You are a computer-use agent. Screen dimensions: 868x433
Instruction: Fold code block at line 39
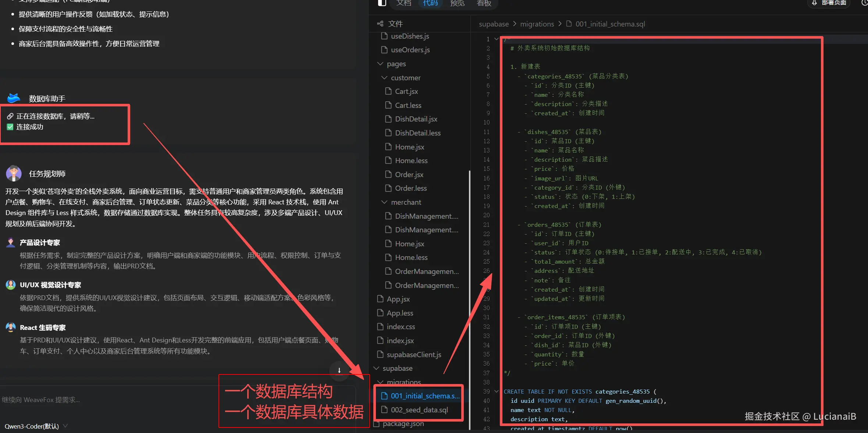coord(496,391)
